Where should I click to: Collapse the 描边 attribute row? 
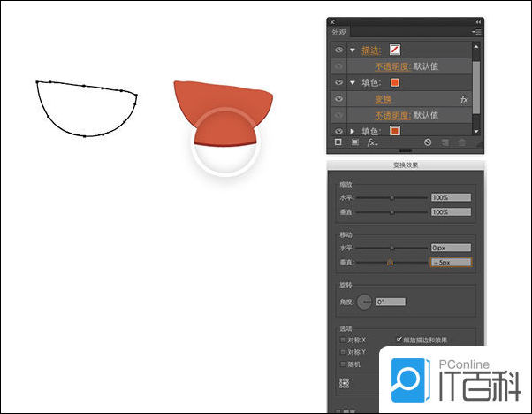(x=353, y=50)
